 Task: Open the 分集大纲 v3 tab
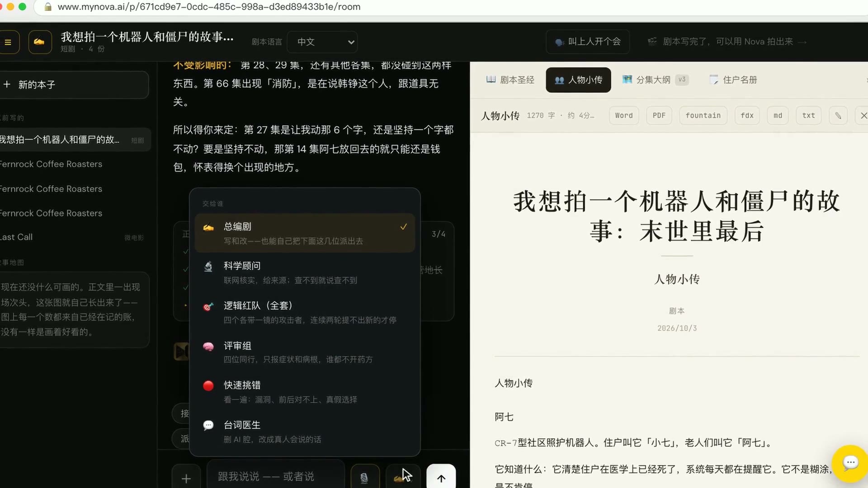[655, 80]
